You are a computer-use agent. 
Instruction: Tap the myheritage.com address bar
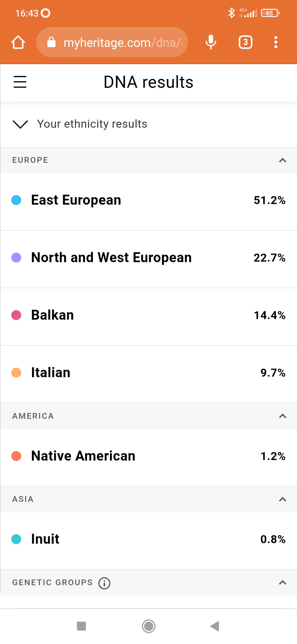click(112, 42)
